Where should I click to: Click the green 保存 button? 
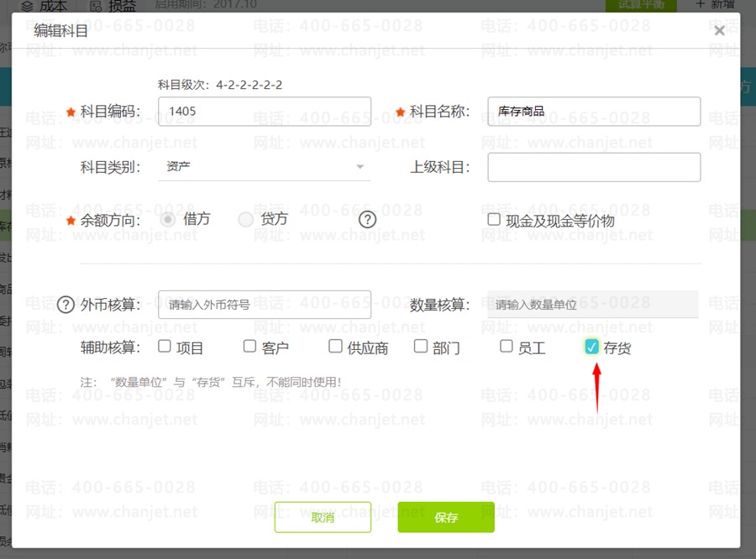(446, 517)
